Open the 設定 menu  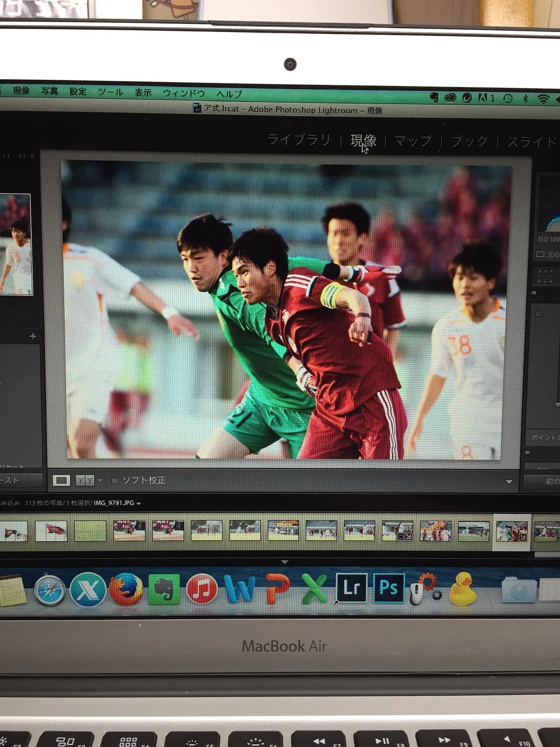(78, 92)
